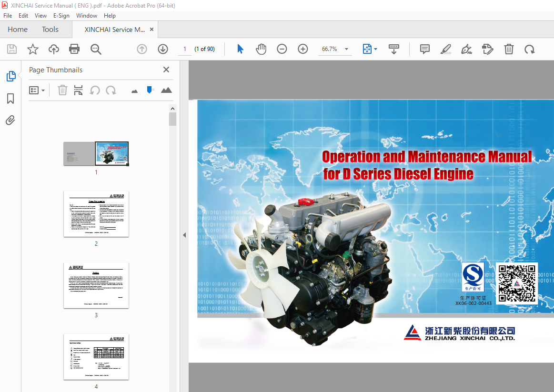The height and width of the screenshot is (392, 554).
Task: Switch to the Tools tab
Action: pos(50,30)
